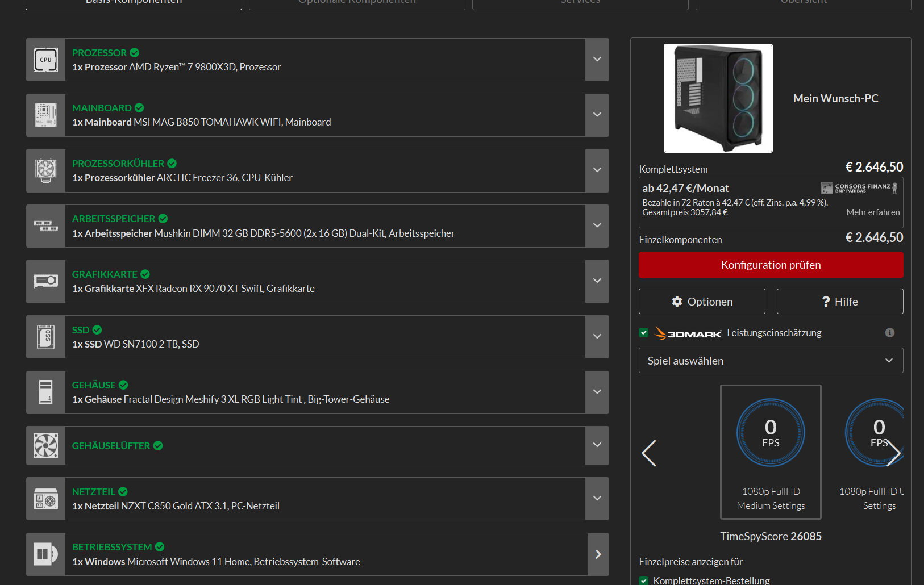
Task: Expand the Netzteil row chevron
Action: 597,499
